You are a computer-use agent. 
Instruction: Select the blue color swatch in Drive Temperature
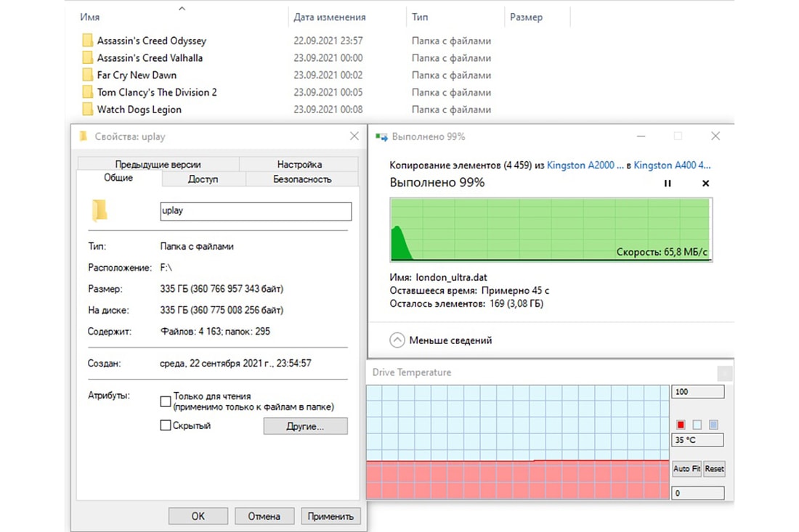point(713,425)
